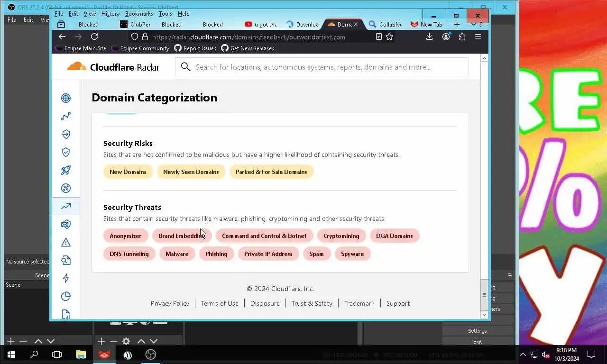Open Eclipse Main Site bookmark
Image resolution: width=607 pixels, height=364 pixels.
(x=81, y=48)
